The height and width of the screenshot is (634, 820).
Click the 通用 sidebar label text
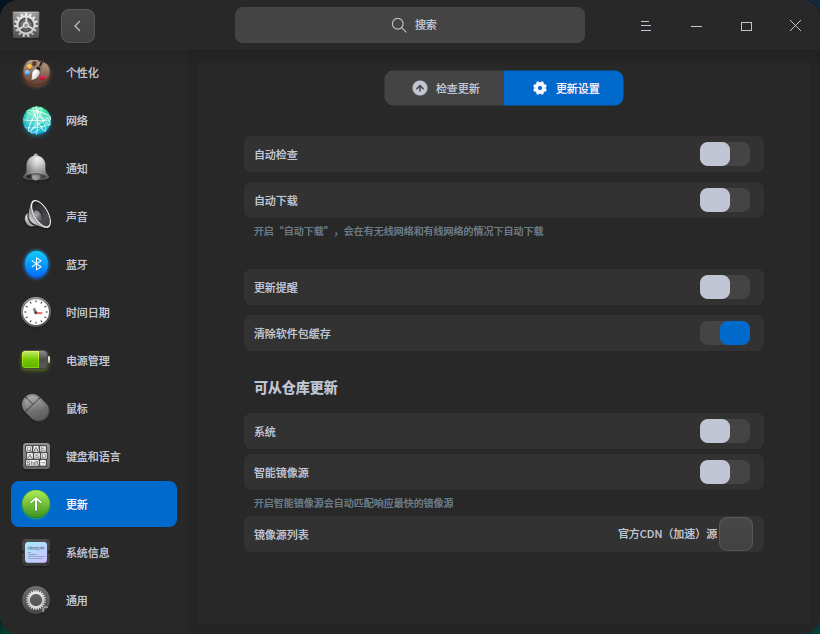point(77,601)
